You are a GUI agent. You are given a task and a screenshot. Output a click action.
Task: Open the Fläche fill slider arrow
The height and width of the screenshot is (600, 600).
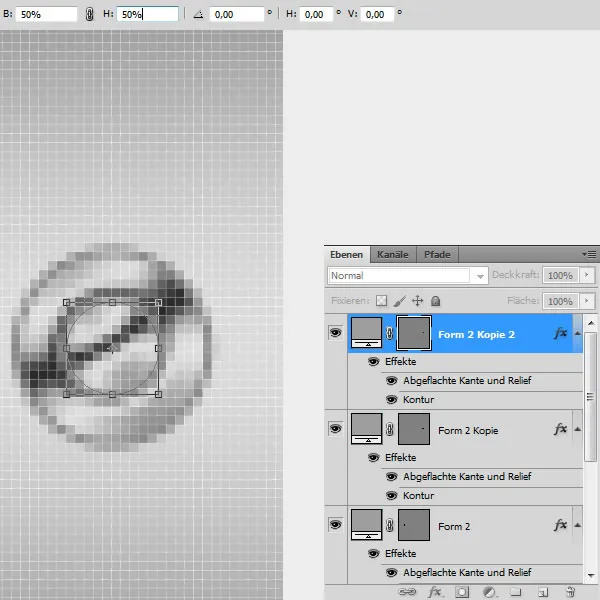coord(586,301)
